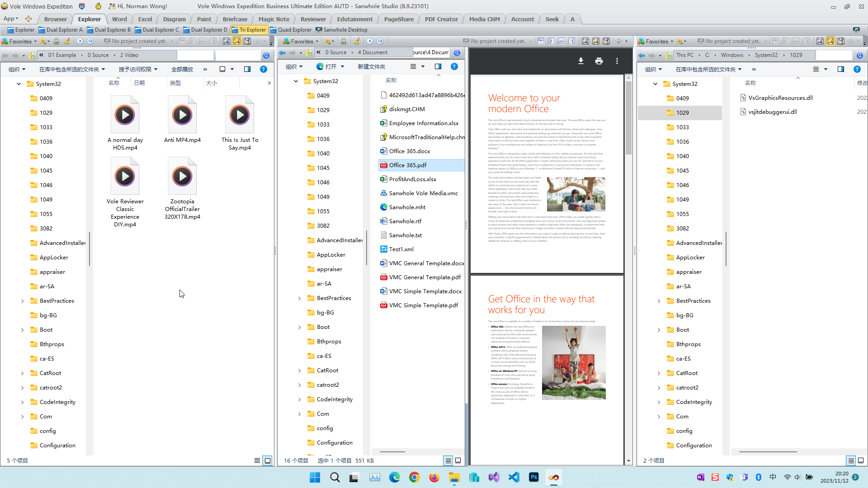This screenshot has height=488, width=868.
Task: Click the search icon in the middle explorer pane
Action: pyautogui.click(x=457, y=53)
